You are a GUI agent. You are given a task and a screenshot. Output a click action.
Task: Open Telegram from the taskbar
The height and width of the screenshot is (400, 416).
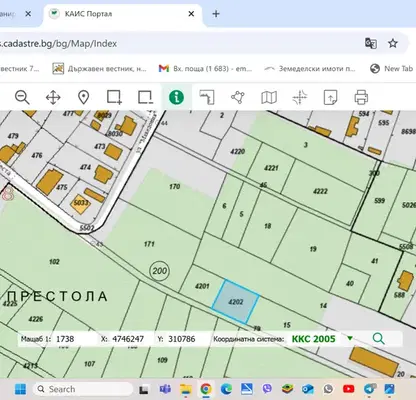tap(369, 389)
